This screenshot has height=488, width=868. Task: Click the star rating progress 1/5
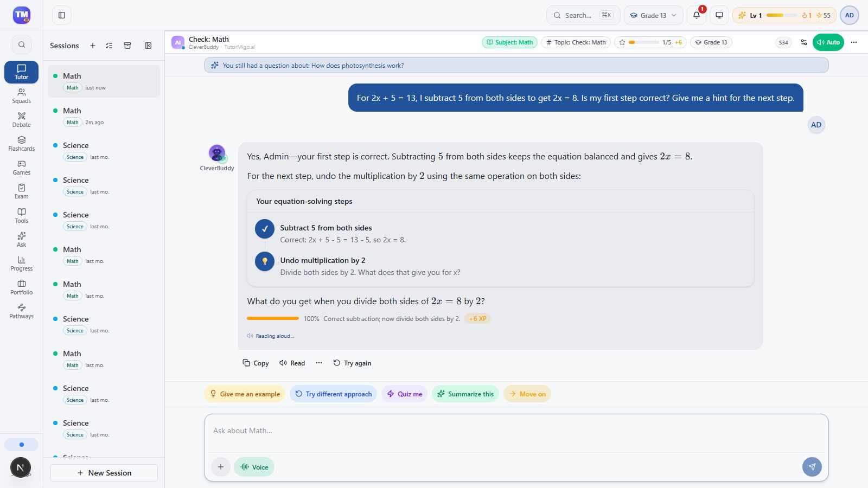(650, 42)
